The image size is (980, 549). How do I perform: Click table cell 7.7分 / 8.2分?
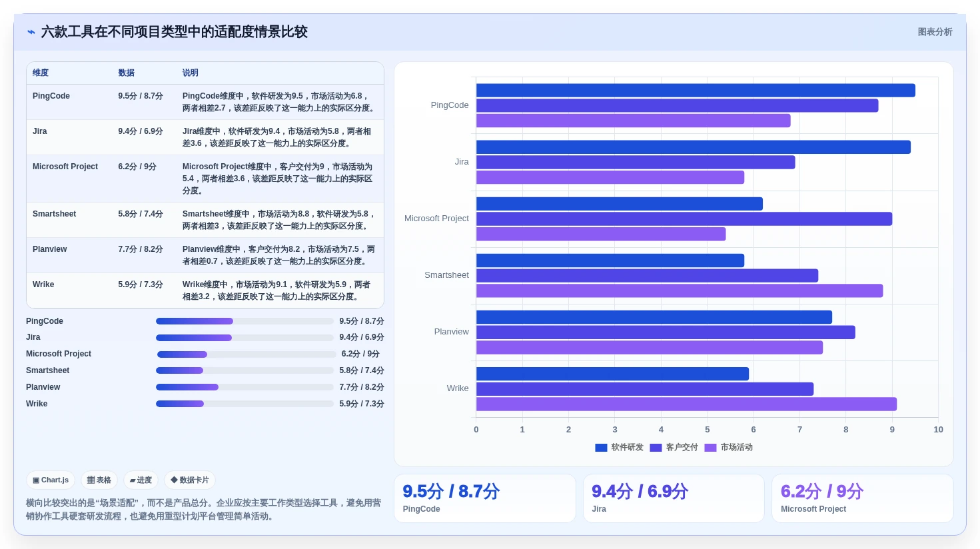141,249
